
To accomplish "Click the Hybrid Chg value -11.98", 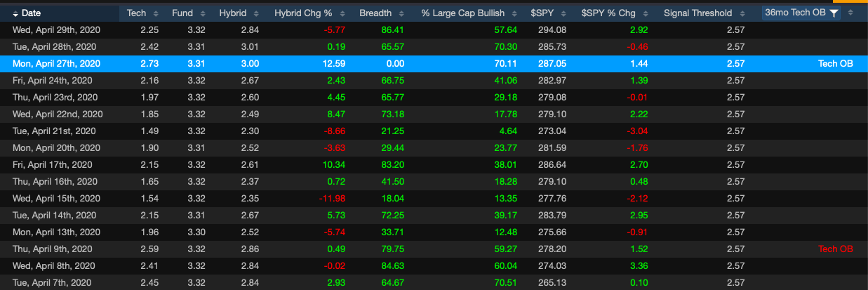I will click(x=333, y=199).
